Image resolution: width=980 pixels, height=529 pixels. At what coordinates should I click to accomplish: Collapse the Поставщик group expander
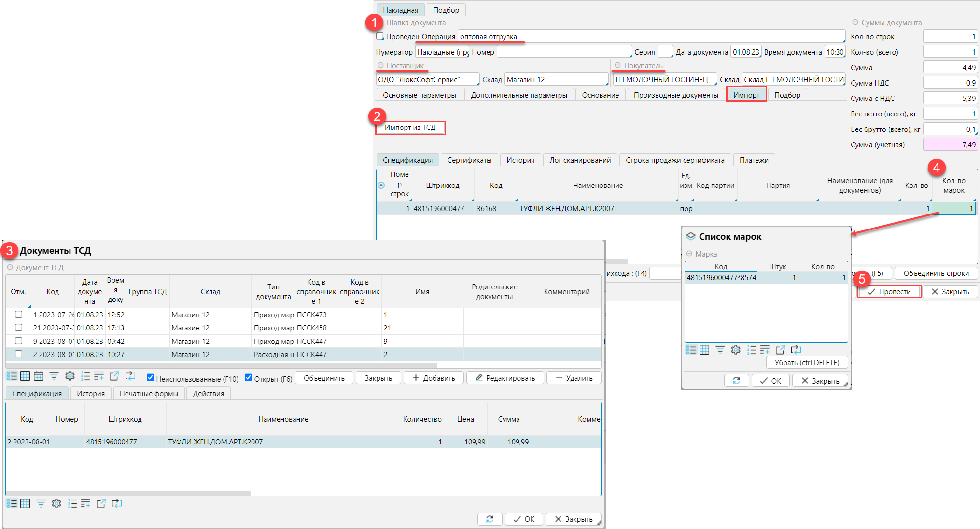(380, 65)
